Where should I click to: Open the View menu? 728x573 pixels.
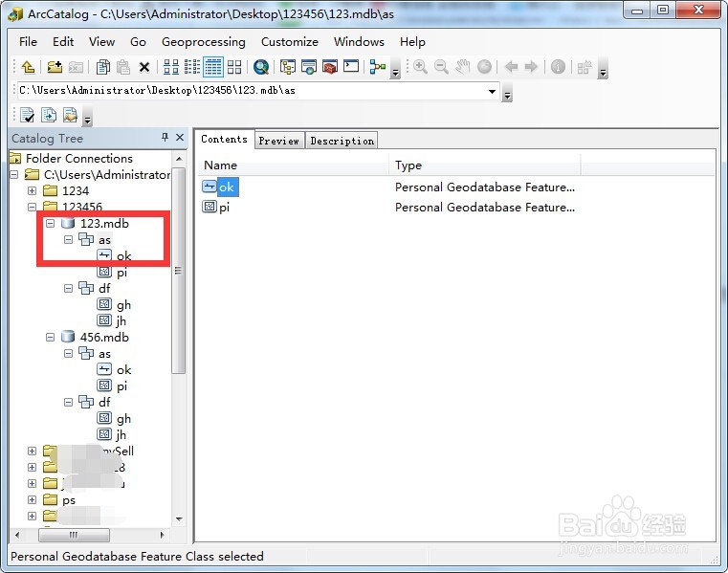101,42
